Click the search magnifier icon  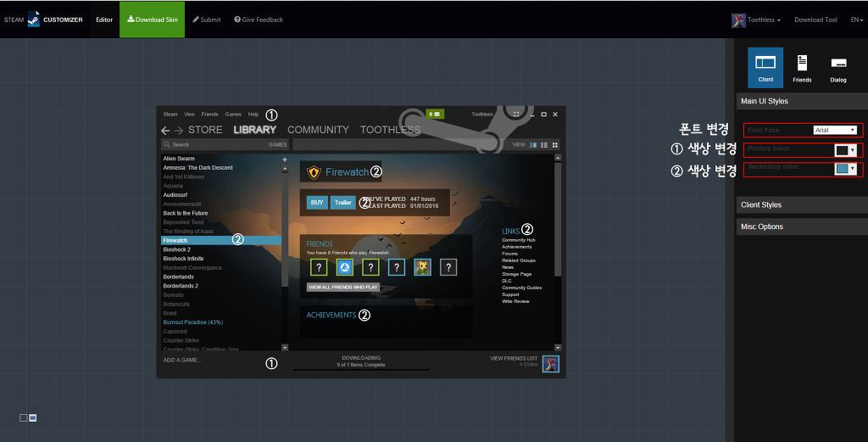166,144
